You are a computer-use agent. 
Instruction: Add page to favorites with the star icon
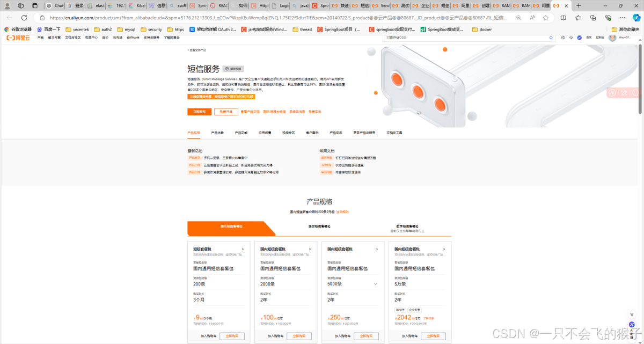(x=545, y=18)
